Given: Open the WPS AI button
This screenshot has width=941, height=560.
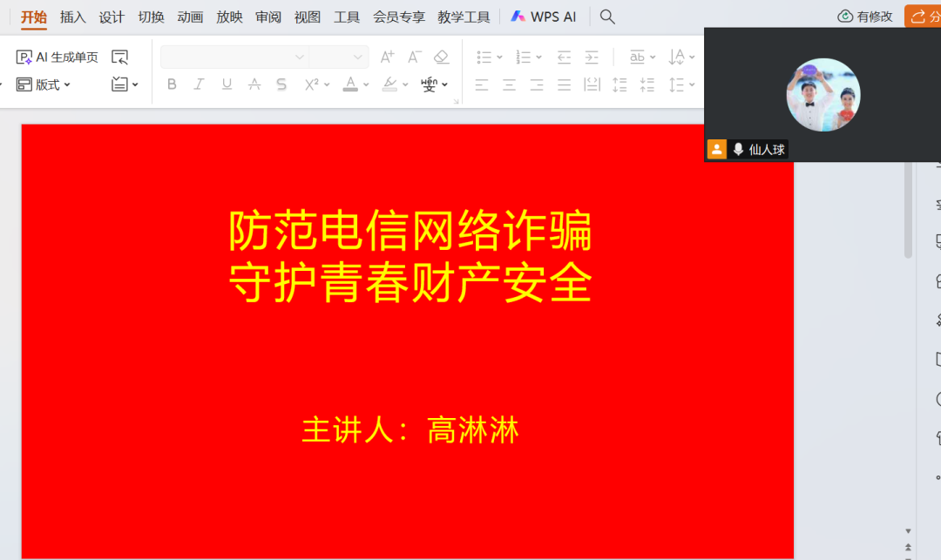Looking at the screenshot, I should tap(544, 17).
